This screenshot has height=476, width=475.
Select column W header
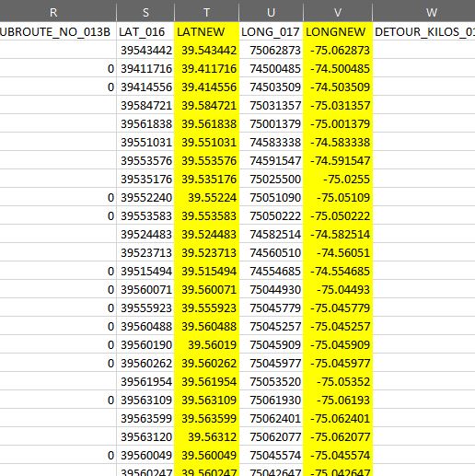[423, 11]
